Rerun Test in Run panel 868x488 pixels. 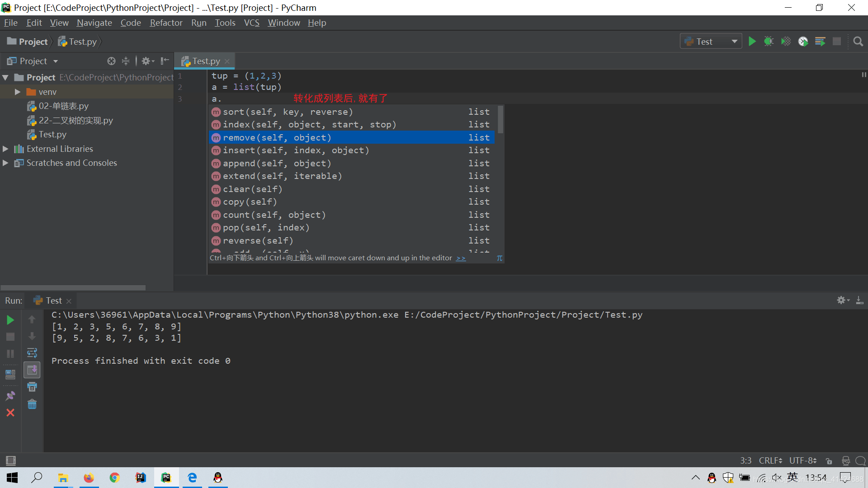pos(10,320)
